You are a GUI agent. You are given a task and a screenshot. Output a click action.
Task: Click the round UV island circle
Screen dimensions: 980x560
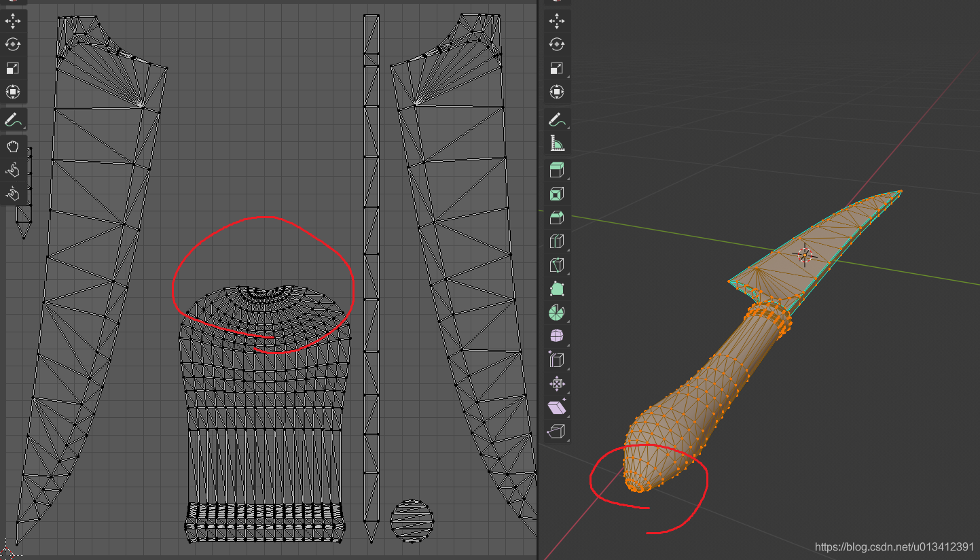click(412, 521)
